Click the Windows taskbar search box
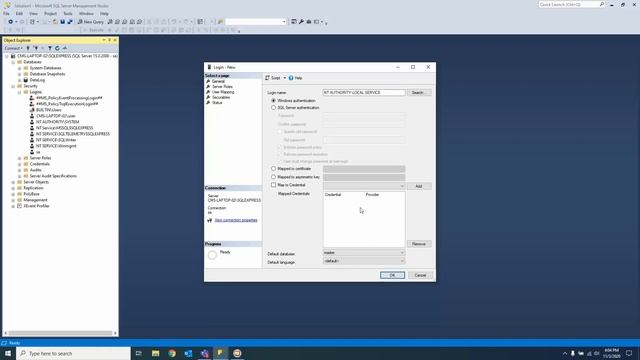Viewport: 640px width, 360px height. click(x=73, y=353)
